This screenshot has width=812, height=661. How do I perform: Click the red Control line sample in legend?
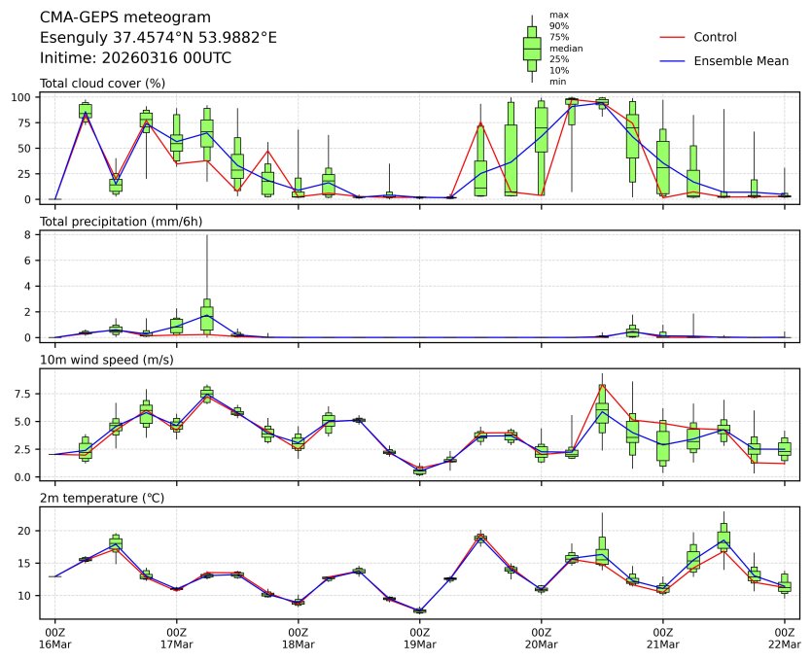point(672,38)
